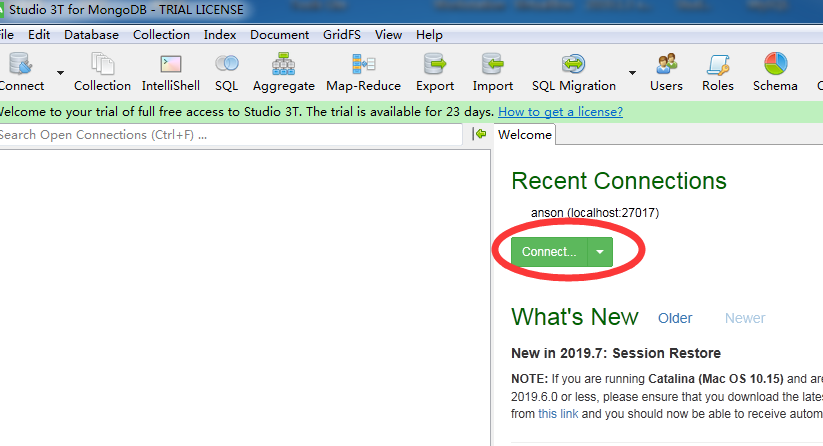Start the SQL Migration tool
Image resolution: width=823 pixels, height=446 pixels.
574,72
